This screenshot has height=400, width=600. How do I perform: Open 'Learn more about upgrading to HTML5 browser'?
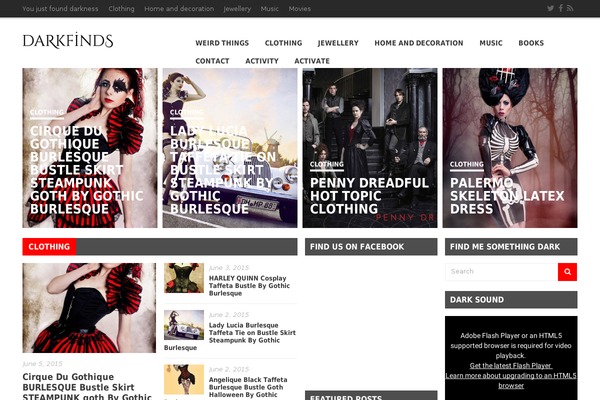pos(511,380)
